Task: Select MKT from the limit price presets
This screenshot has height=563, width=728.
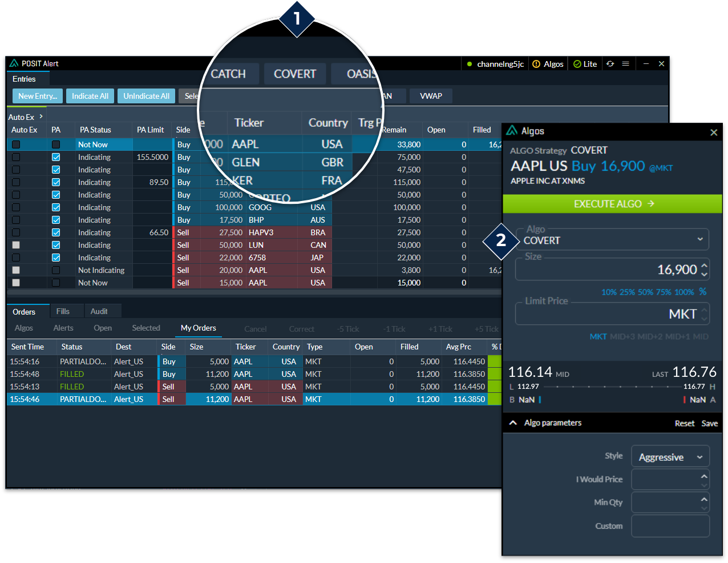Action: (599, 336)
